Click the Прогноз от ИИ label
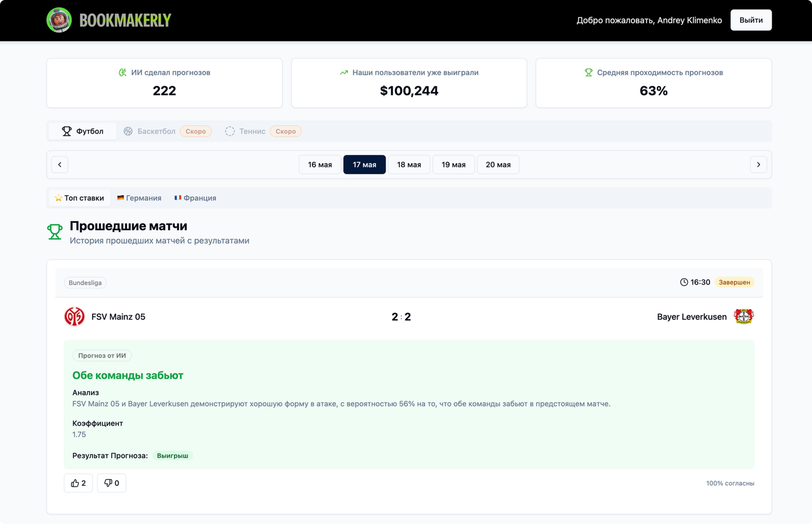The height and width of the screenshot is (524, 812). click(x=102, y=355)
